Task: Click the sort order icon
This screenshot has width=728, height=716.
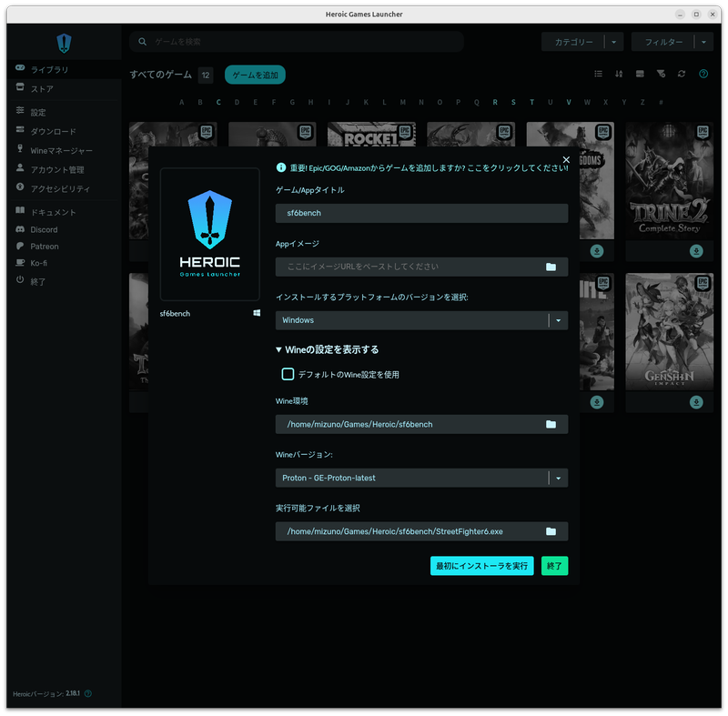Action: pos(619,74)
